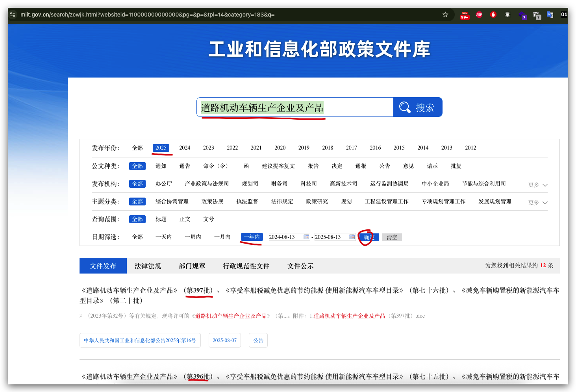Open the Gmail checker extension icon
This screenshot has width=576, height=392.
click(537, 15)
